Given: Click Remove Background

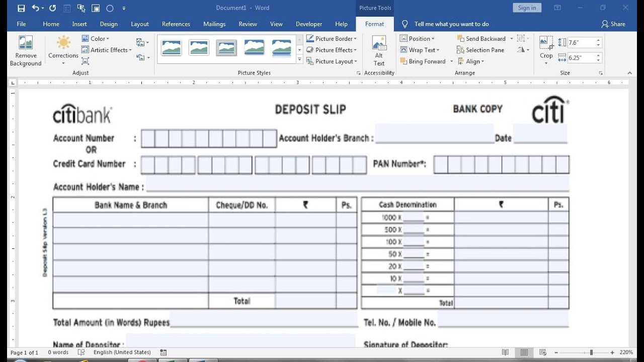Looking at the screenshot, I should (26, 51).
